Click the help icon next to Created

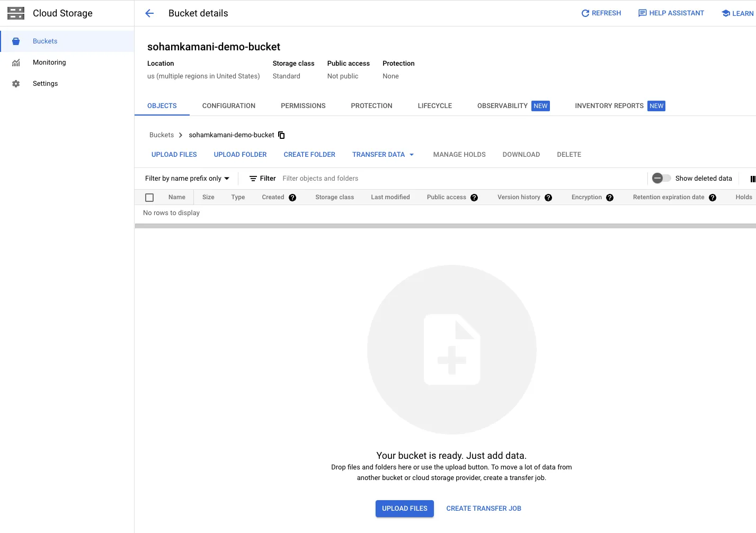(292, 198)
